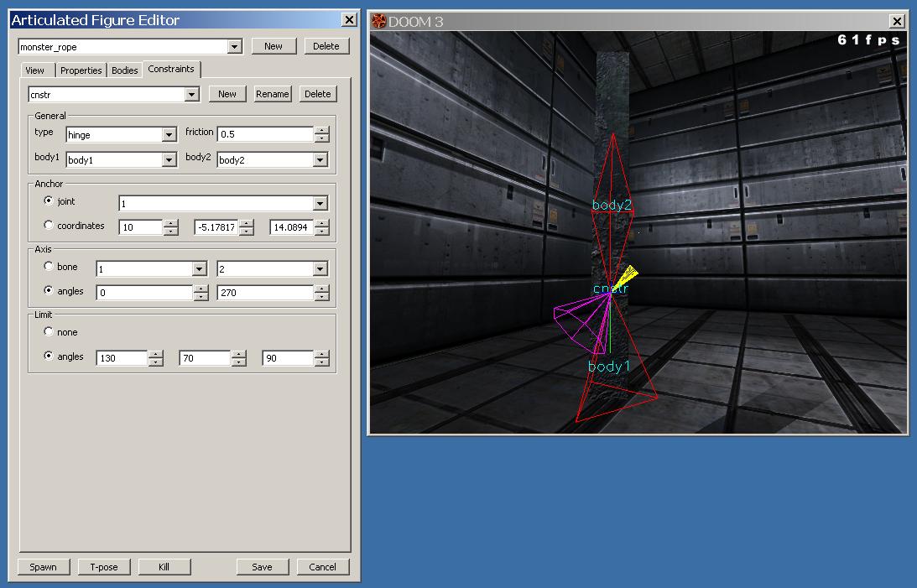This screenshot has height=588, width=917.
Task: Close the Articulated Figure Editor window
Action: pyautogui.click(x=349, y=20)
